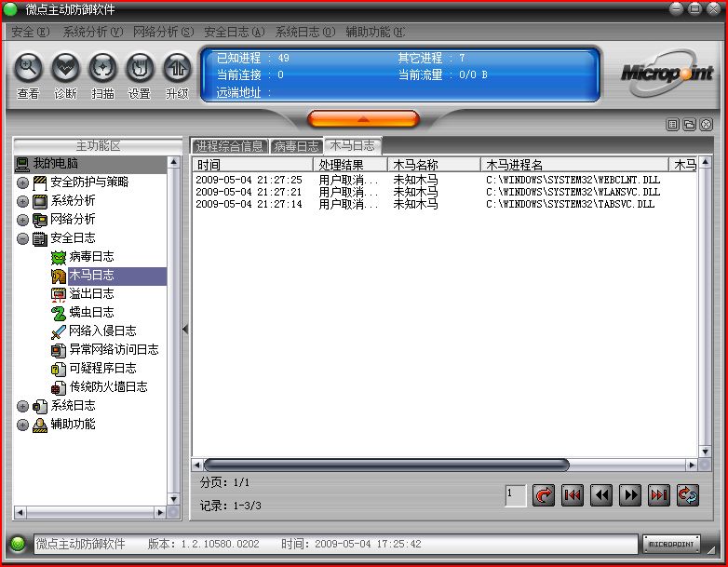Switch to the 进程综合信息 tab
The height and width of the screenshot is (567, 728).
[229, 146]
